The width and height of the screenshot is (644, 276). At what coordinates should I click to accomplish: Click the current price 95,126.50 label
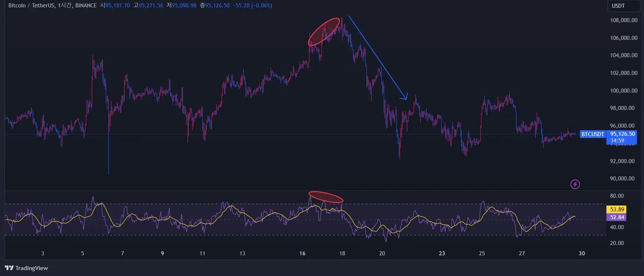pos(623,134)
